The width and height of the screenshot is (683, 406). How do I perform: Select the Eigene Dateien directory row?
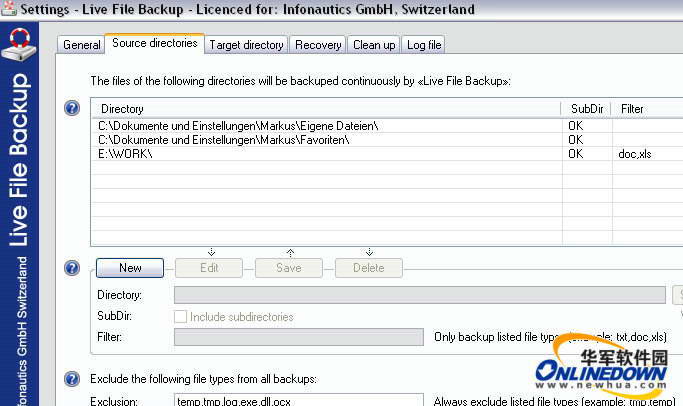[387, 126]
